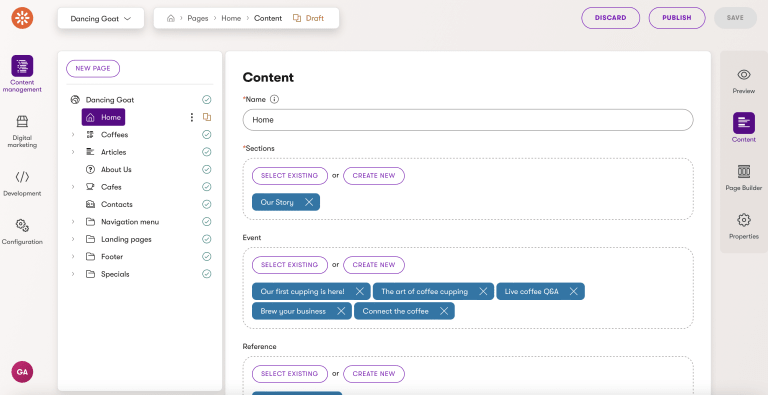768x395 pixels.
Task: Expand the Navigation menu folder
Action: tap(73, 222)
